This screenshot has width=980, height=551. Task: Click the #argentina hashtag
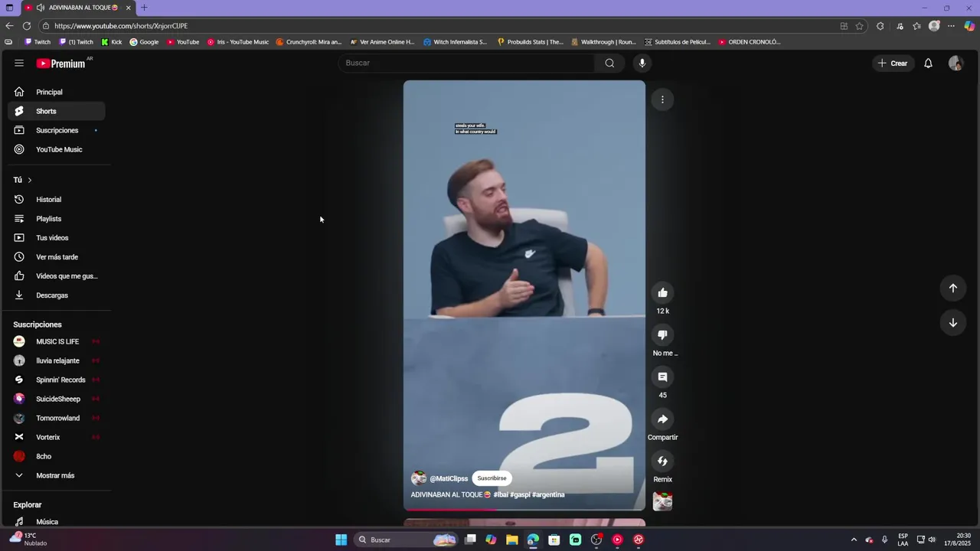[548, 494]
